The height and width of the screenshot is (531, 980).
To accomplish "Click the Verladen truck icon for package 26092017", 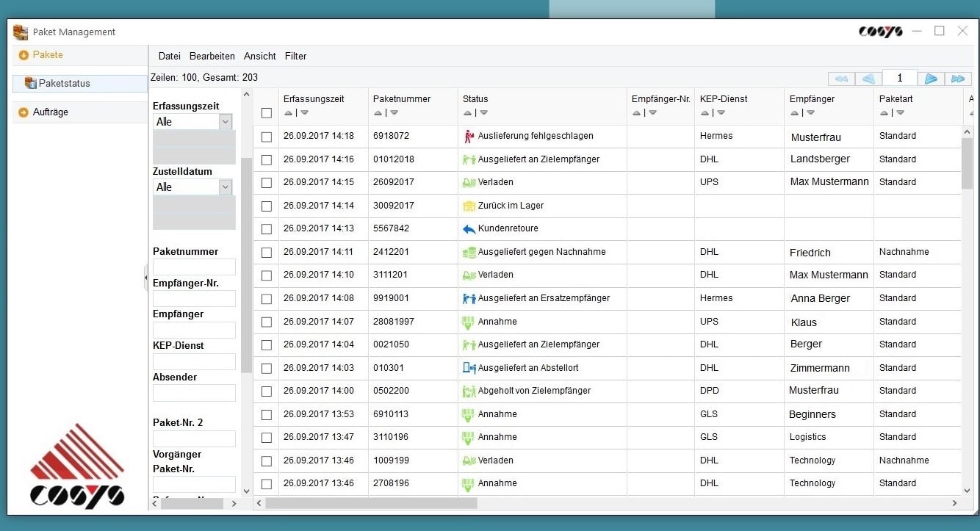I will [x=469, y=182].
